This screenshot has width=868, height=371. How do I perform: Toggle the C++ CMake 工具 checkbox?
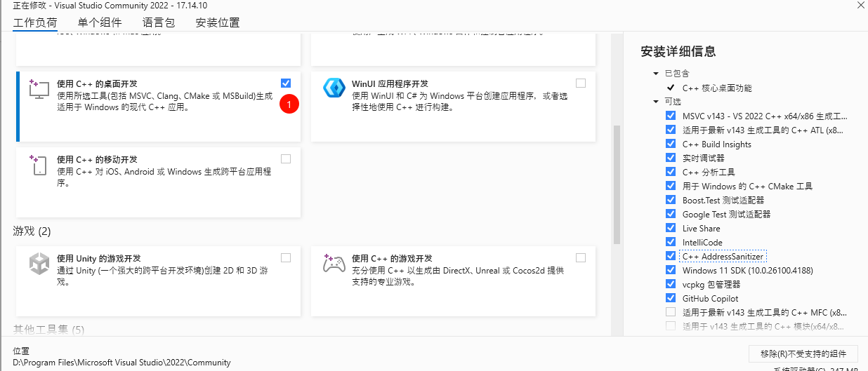pos(671,186)
